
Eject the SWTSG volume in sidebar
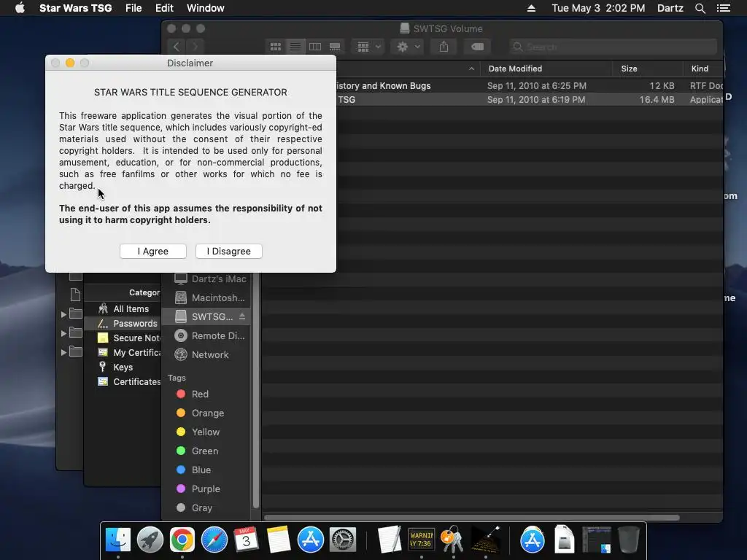(242, 316)
